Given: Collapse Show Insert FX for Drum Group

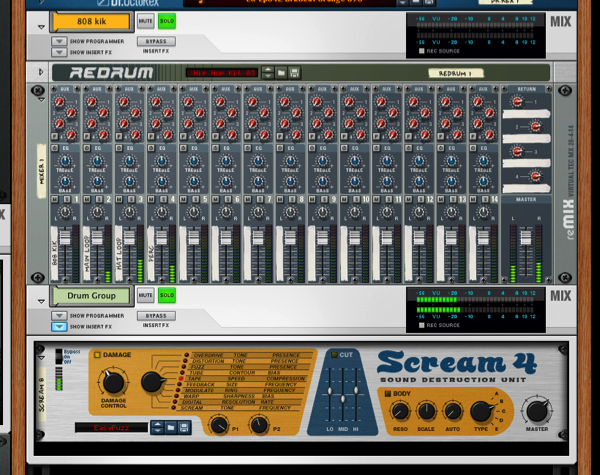Looking at the screenshot, I should [x=59, y=326].
